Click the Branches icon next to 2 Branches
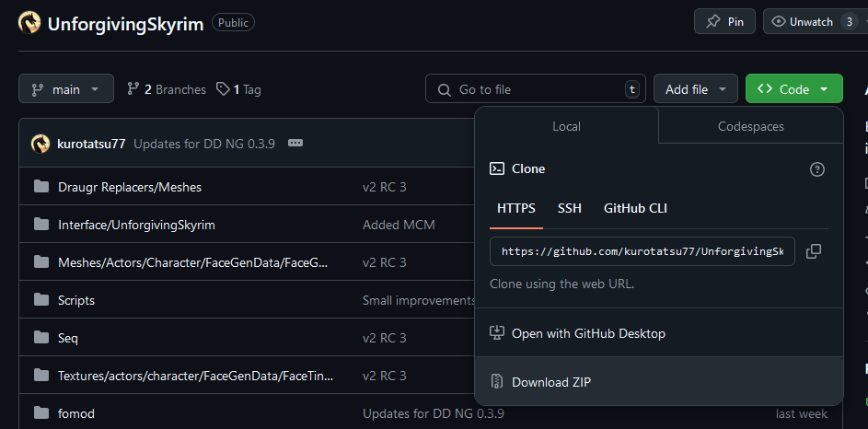 133,89
